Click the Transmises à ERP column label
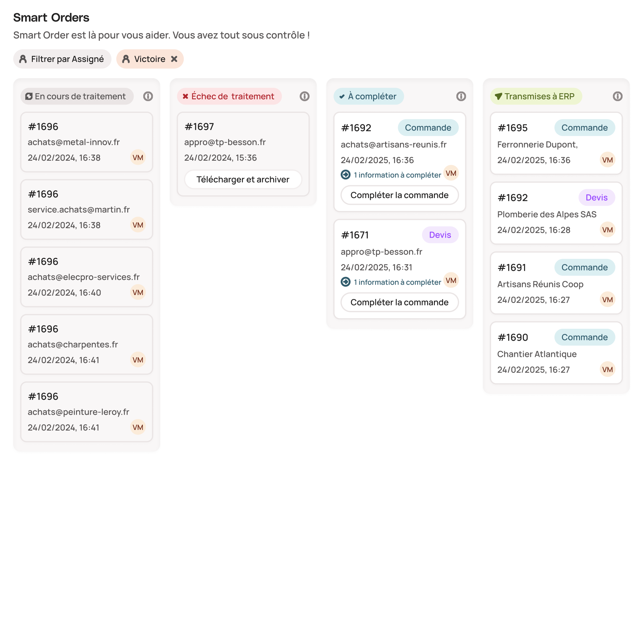The width and height of the screenshot is (644, 644). pos(536,96)
